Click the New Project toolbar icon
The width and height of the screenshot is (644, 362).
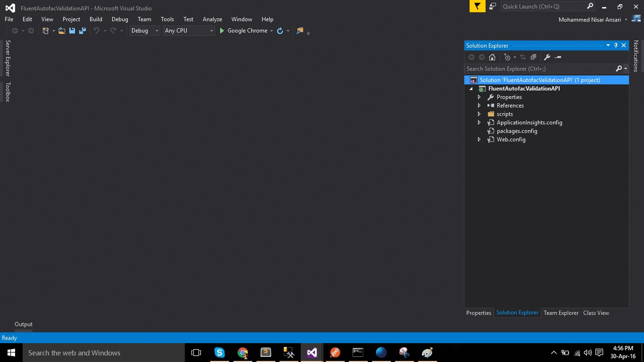[x=46, y=31]
